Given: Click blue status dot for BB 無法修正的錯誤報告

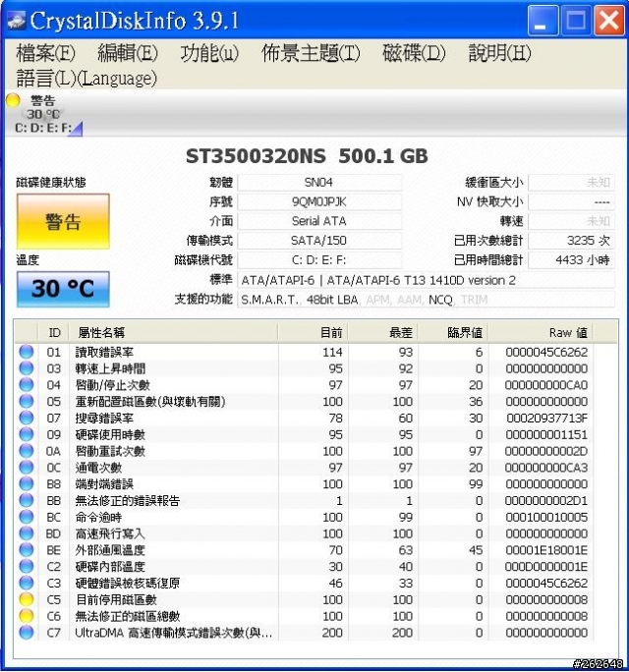Looking at the screenshot, I should [27, 500].
